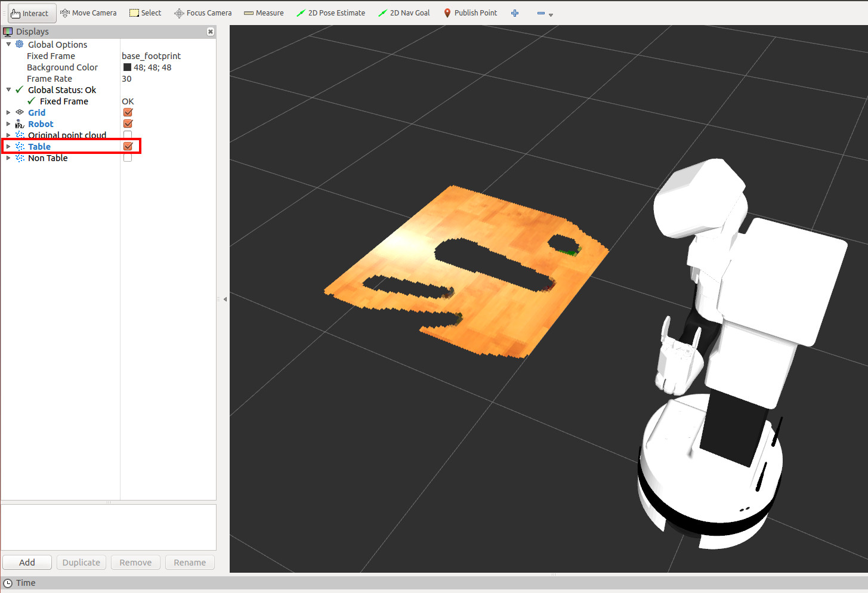Select the Interact tool
This screenshot has width=868, height=593.
pos(30,13)
